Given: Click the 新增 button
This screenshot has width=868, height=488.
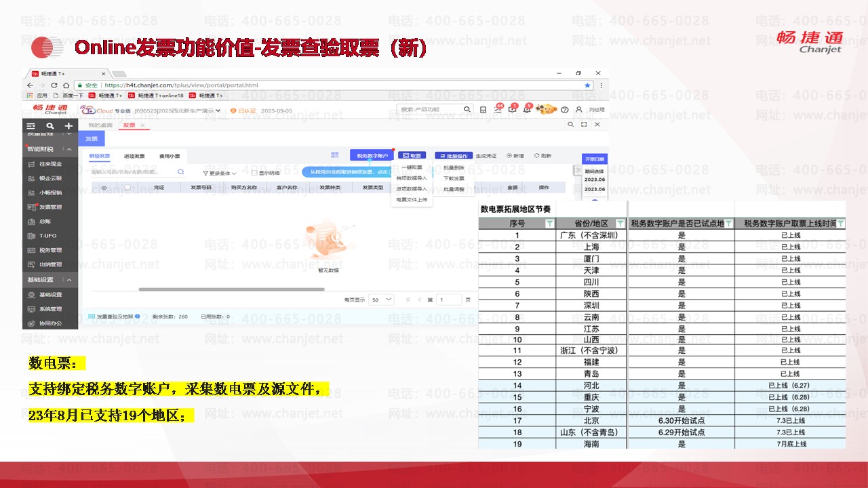Looking at the screenshot, I should click(x=515, y=156).
